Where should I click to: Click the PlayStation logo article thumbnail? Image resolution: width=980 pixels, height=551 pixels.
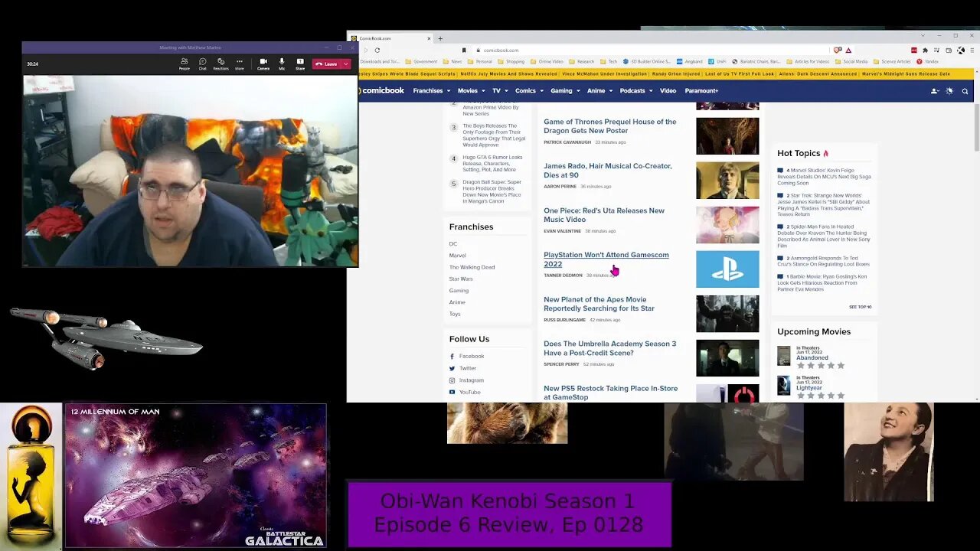pyautogui.click(x=727, y=269)
